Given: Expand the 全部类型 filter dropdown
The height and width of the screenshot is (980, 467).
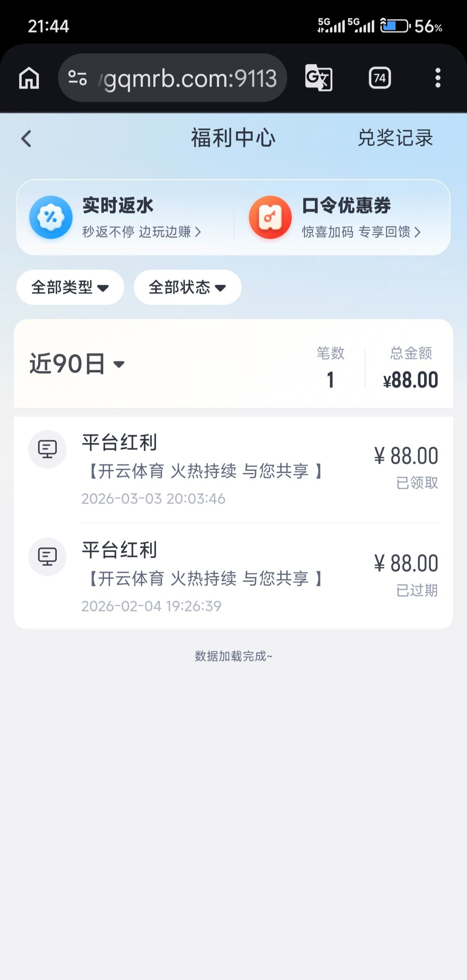Looking at the screenshot, I should (x=70, y=287).
